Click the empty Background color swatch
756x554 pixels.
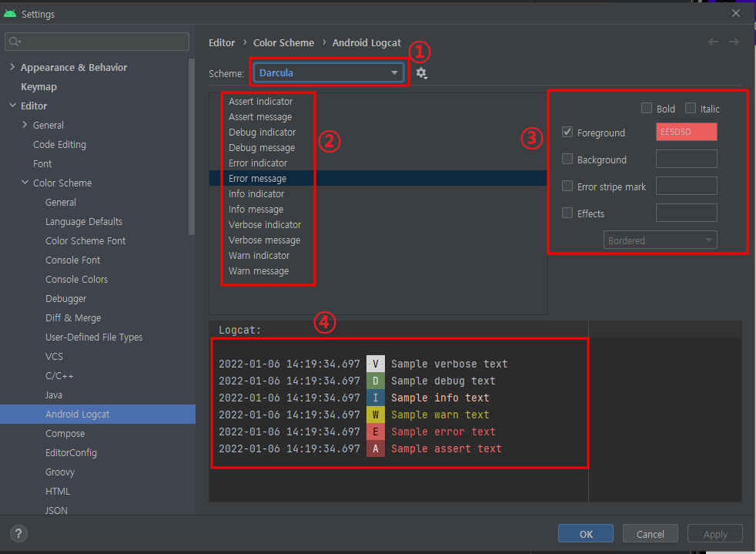(686, 159)
